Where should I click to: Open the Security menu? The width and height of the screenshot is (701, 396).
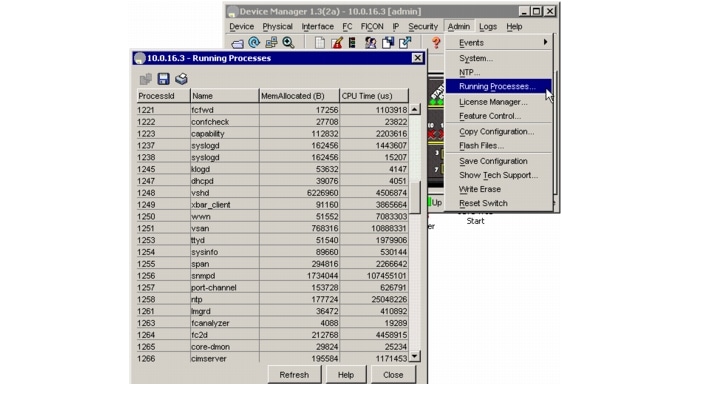point(422,26)
